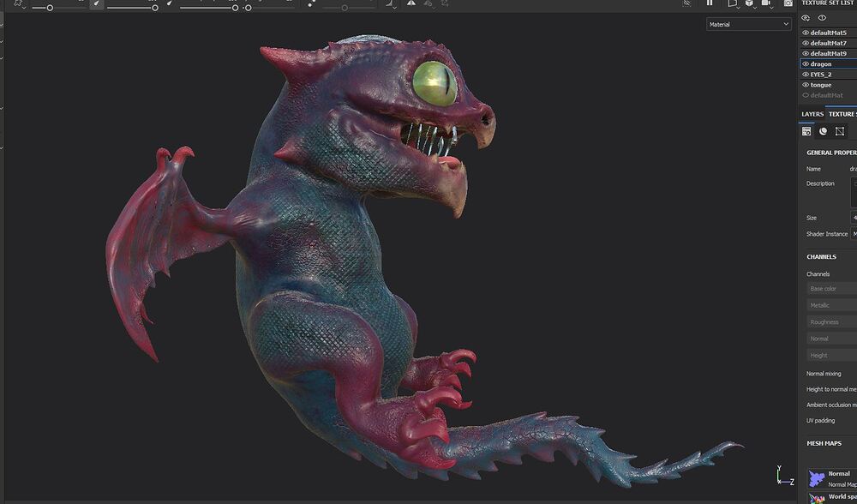Click the dimmed slider right of the spacing dots icon

tap(345, 8)
